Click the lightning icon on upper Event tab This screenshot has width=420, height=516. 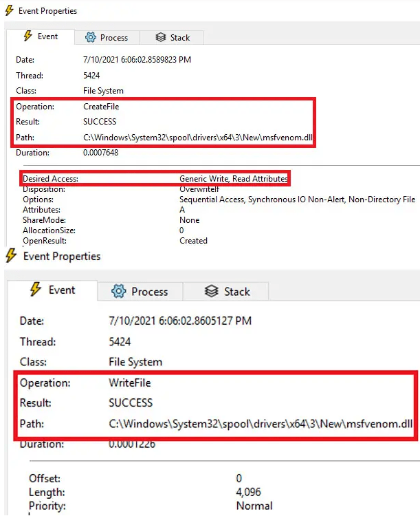[28, 36]
